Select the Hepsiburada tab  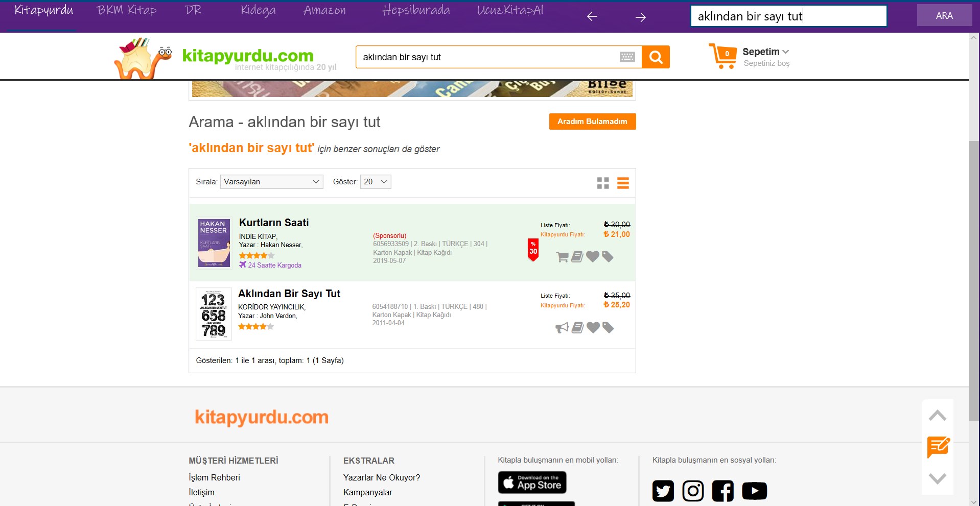(x=416, y=10)
